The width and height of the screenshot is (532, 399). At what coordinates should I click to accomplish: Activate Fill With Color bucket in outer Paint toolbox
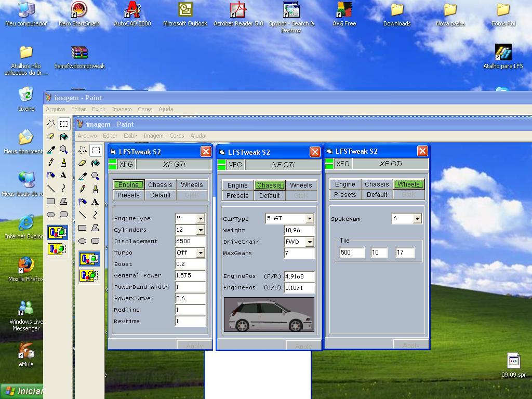point(64,137)
